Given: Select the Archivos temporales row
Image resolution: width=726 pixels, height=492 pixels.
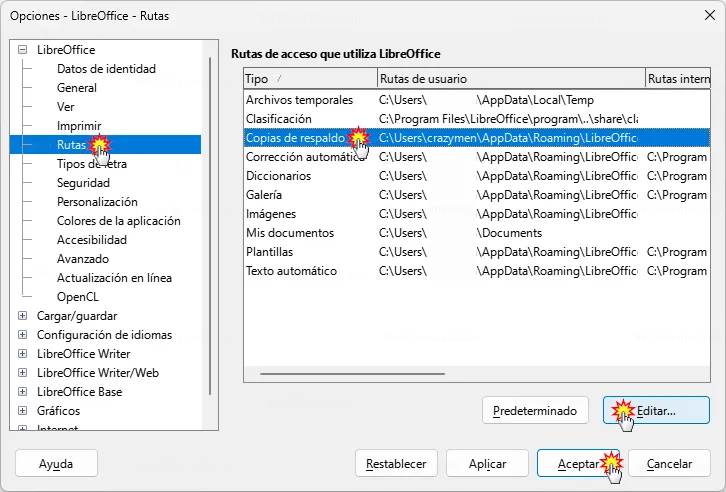Looking at the screenshot, I should tap(477, 100).
